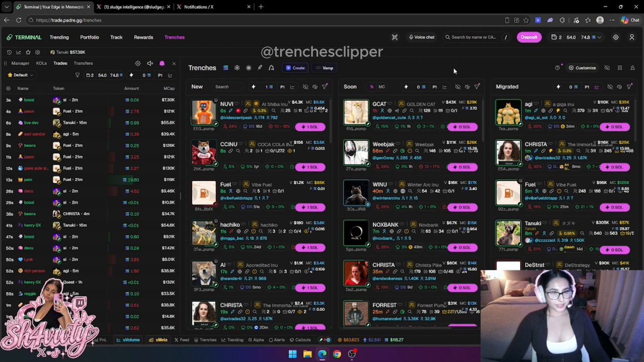
Task: Open the Trending tab in the top navigation
Action: click(x=59, y=37)
